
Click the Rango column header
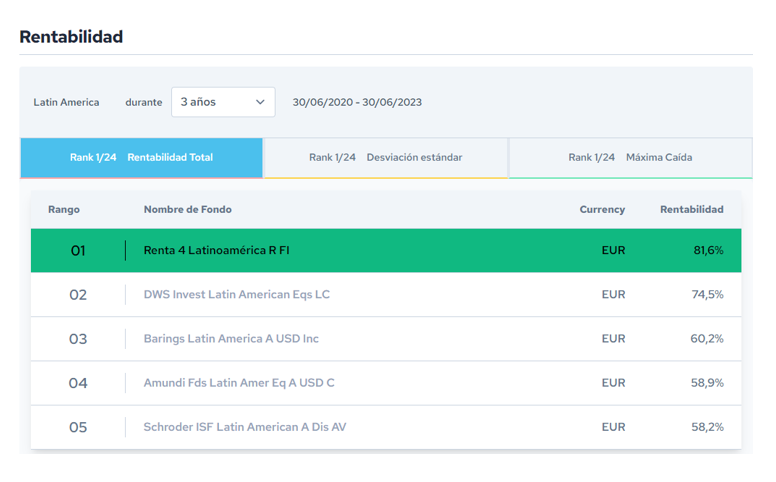pos(64,210)
